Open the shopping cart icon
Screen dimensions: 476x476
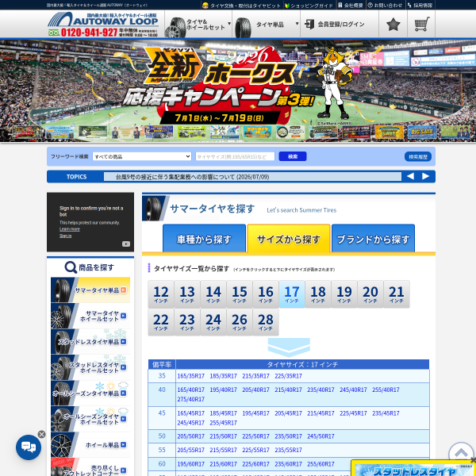422,24
